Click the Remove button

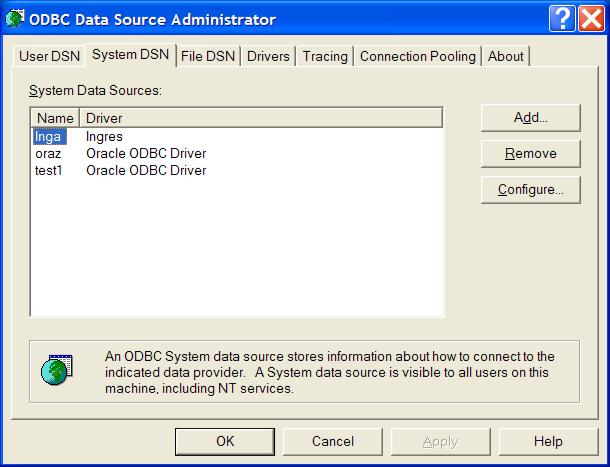(530, 154)
